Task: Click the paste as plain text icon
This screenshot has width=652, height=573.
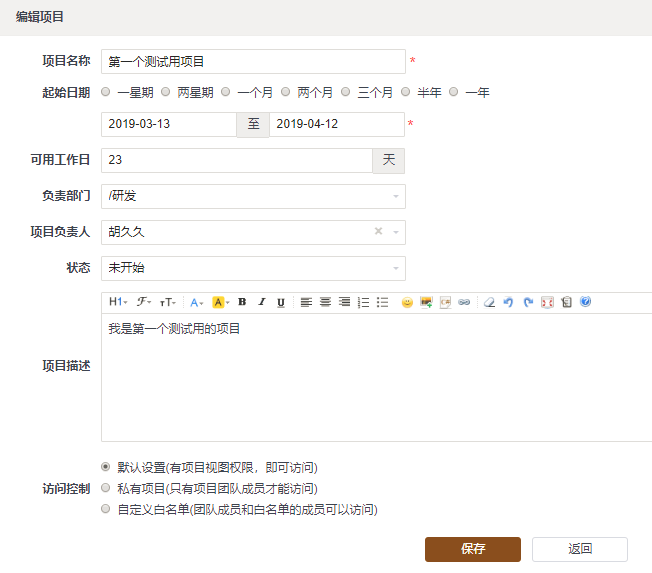Action: [x=566, y=302]
